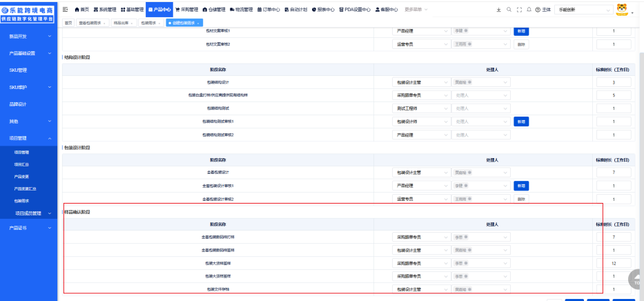
Task: Click 新增 button on 全套包装设计审核1 row
Action: [521, 186]
